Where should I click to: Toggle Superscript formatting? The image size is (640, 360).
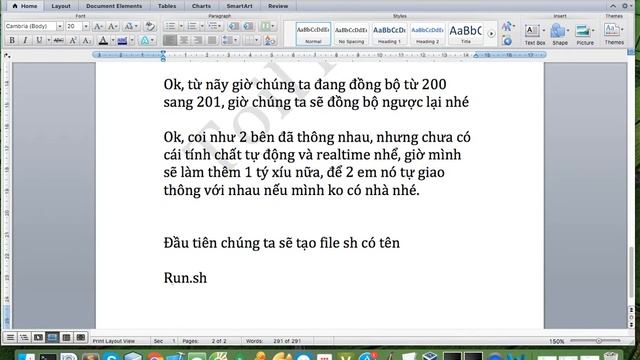tap(73, 40)
